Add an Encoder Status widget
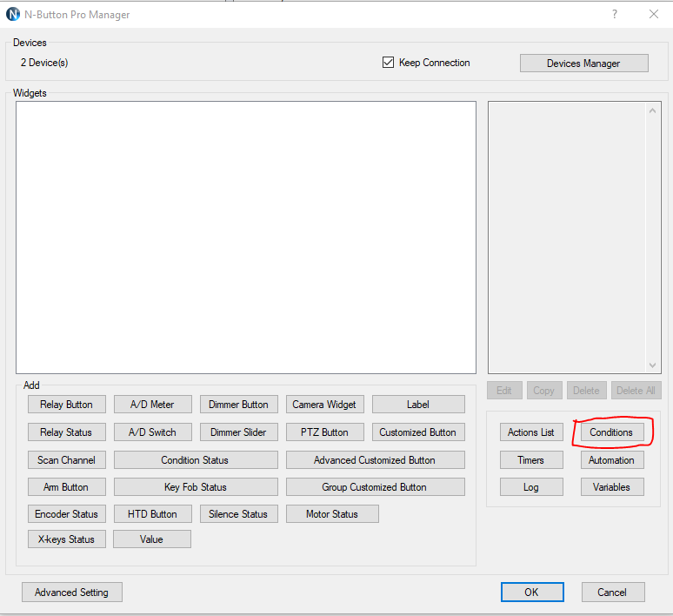 click(67, 513)
